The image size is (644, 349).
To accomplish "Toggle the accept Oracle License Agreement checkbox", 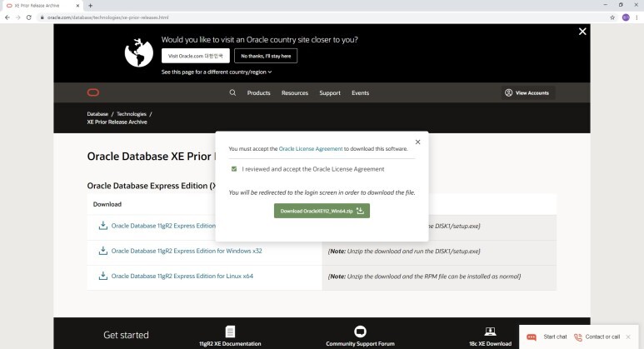I will coord(234,169).
